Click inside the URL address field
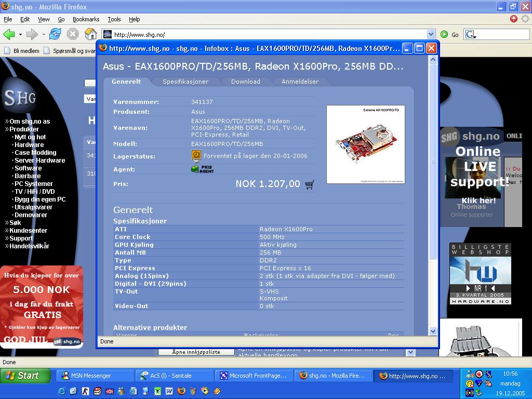 270,35
